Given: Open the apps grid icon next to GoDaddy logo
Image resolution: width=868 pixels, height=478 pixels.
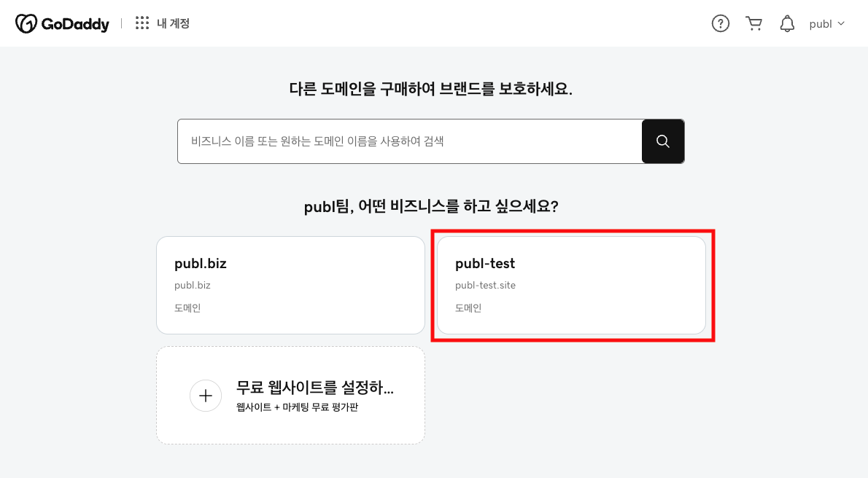Looking at the screenshot, I should click(142, 23).
